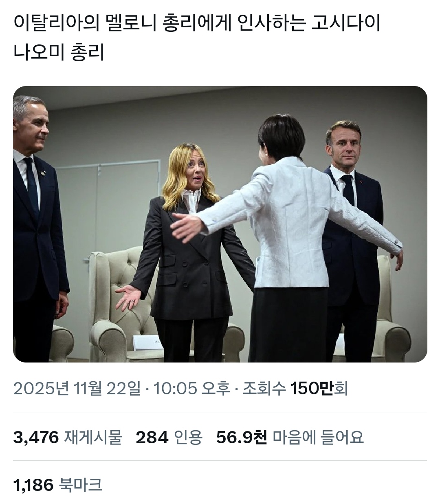Open the 마음에 들어요 likes label
This screenshot has width=440, height=504.
coord(318,438)
